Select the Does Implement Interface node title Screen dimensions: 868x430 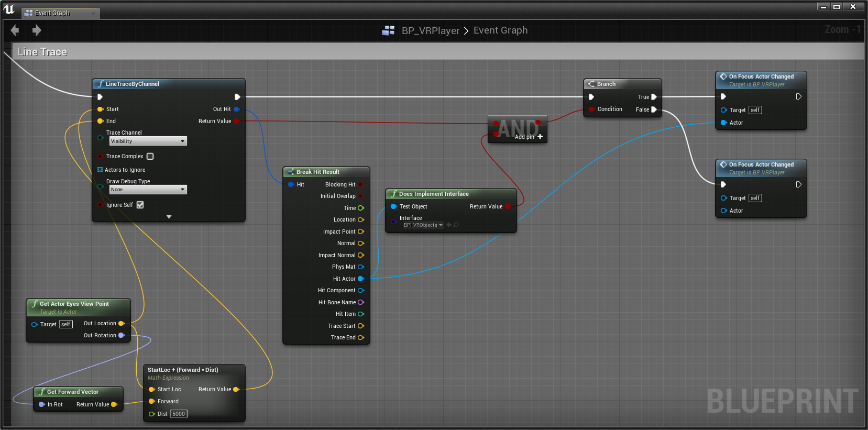pos(434,194)
